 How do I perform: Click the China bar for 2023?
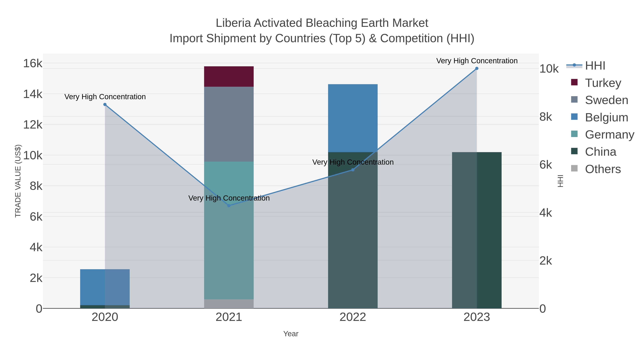tap(477, 230)
